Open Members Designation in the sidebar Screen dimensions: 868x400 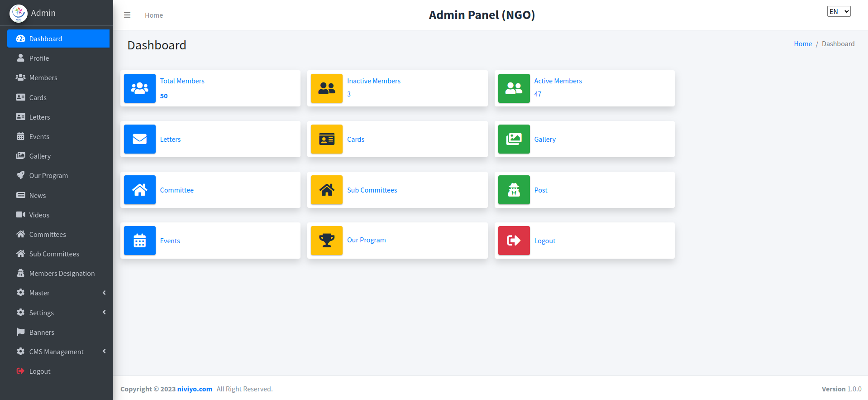[62, 274]
